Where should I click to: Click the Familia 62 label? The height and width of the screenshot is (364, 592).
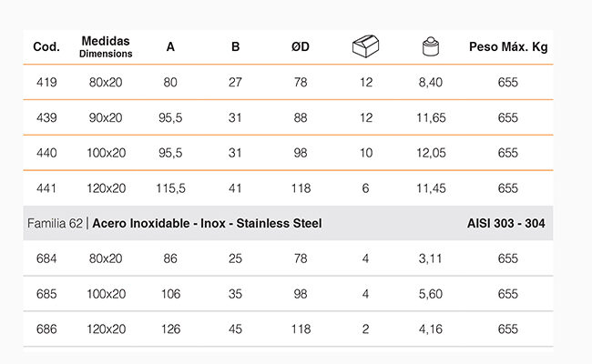tap(55, 224)
